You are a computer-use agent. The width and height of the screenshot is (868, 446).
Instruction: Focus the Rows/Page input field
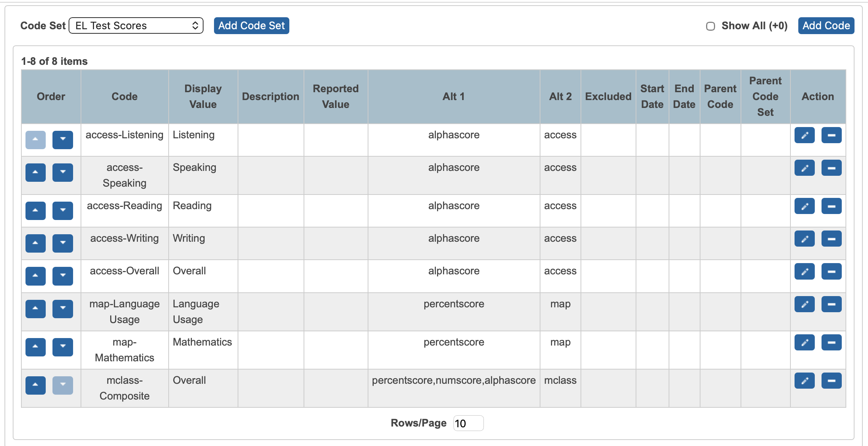point(468,423)
